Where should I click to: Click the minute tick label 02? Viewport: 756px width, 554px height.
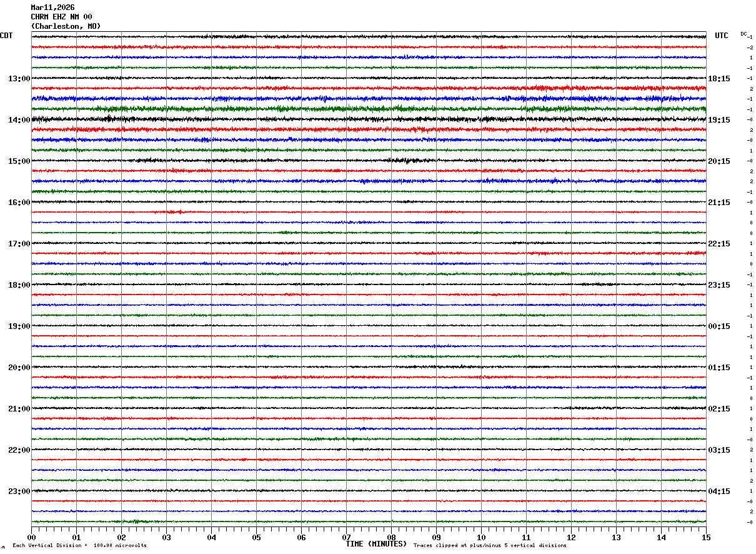[121, 537]
